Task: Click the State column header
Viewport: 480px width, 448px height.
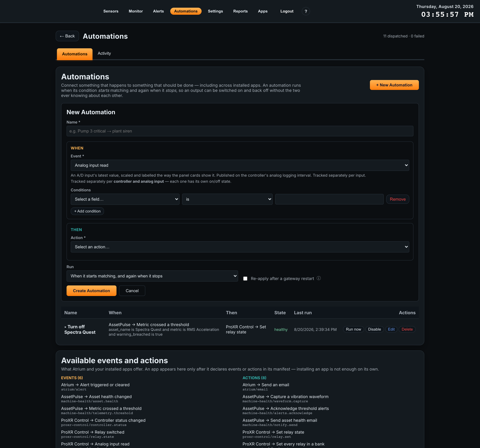Action: (x=280, y=312)
